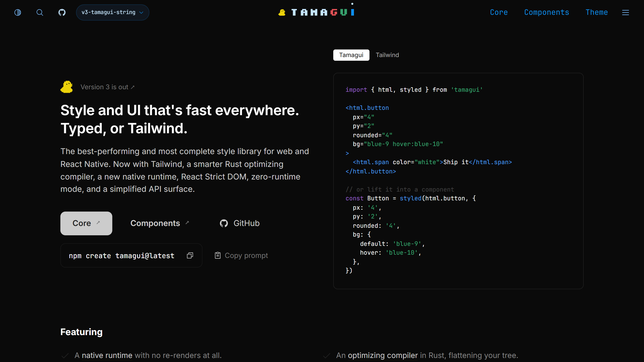Open the search icon in header
Viewport: 644px width, 362px height.
40,12
